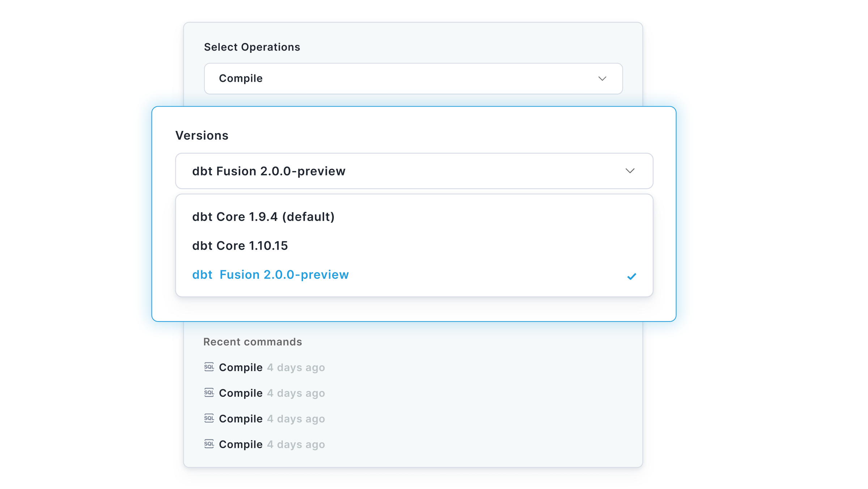Click the Recent commands heading
Screen dimensions: 868x489
point(252,342)
